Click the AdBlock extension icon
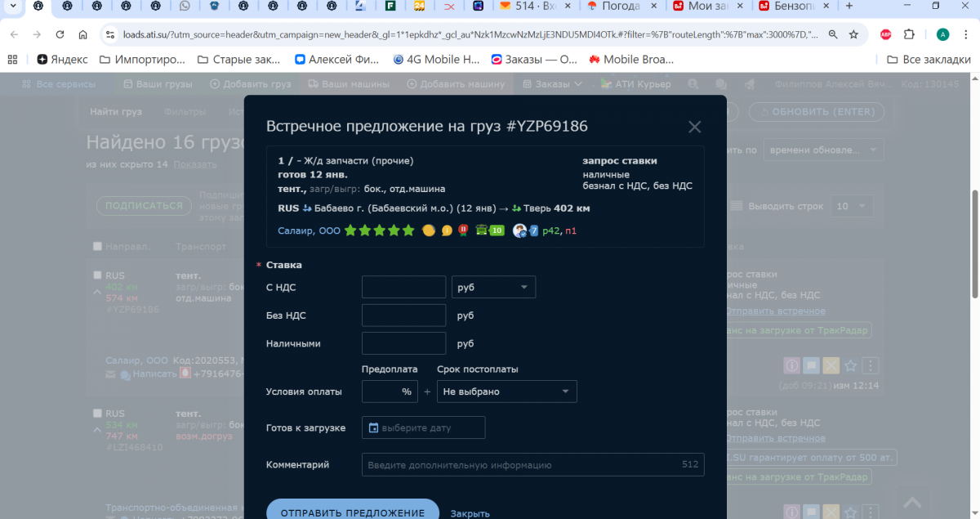The image size is (980, 519). coord(885,35)
